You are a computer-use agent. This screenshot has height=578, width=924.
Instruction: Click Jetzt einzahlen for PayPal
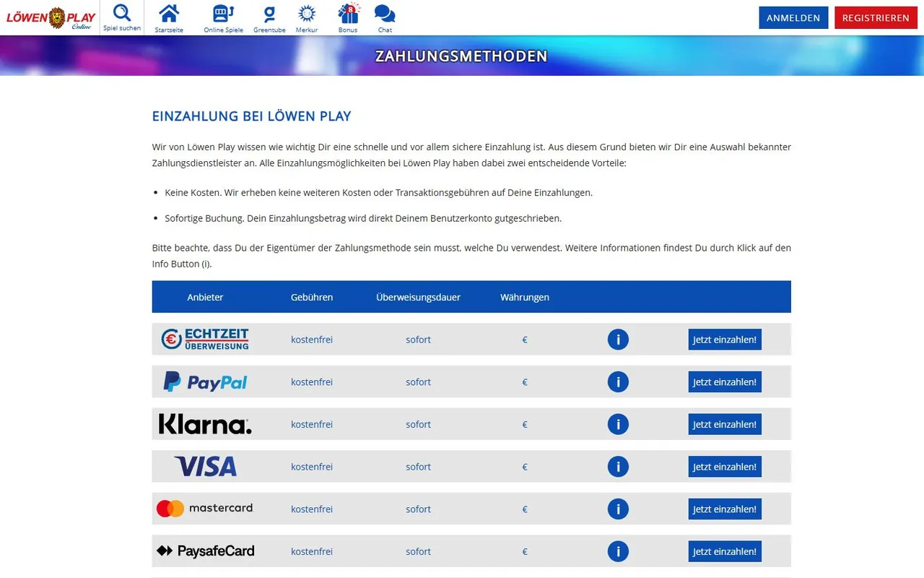[725, 381]
